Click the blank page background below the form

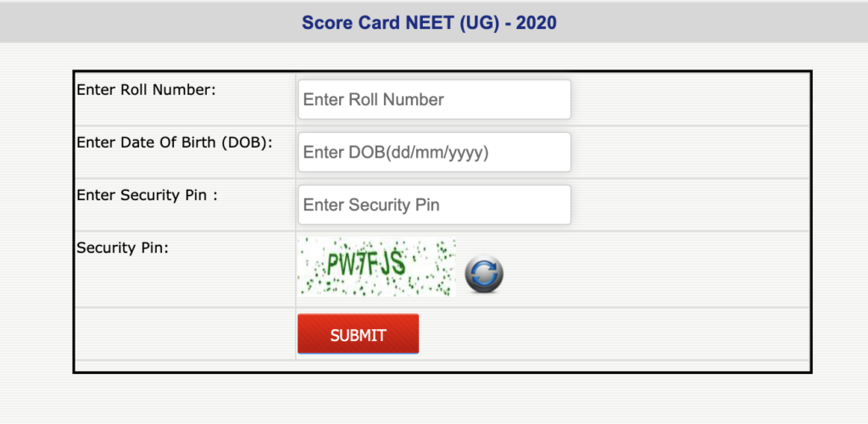pos(434,399)
